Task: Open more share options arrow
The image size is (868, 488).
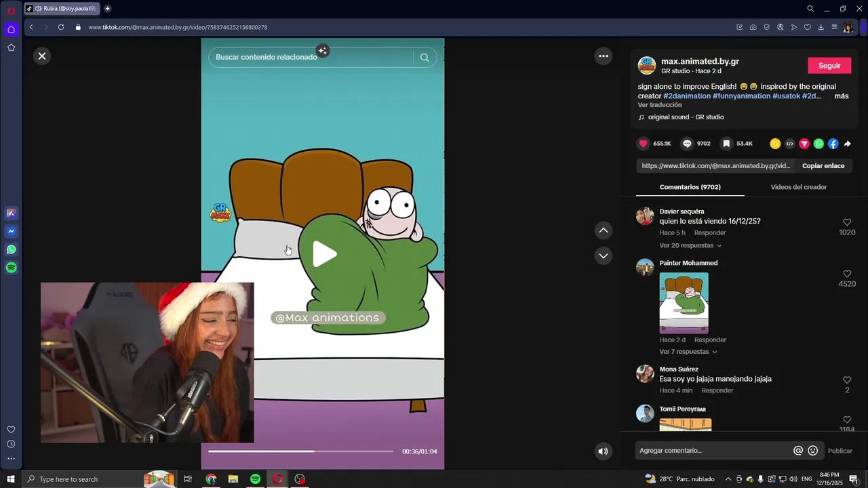Action: tap(847, 144)
